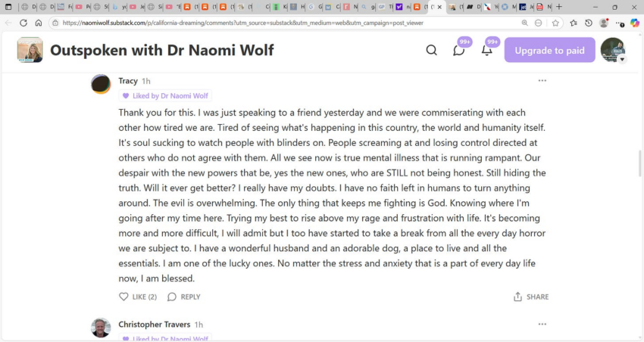Open Christopher Travers' profile name
The image size is (644, 342).
click(155, 325)
